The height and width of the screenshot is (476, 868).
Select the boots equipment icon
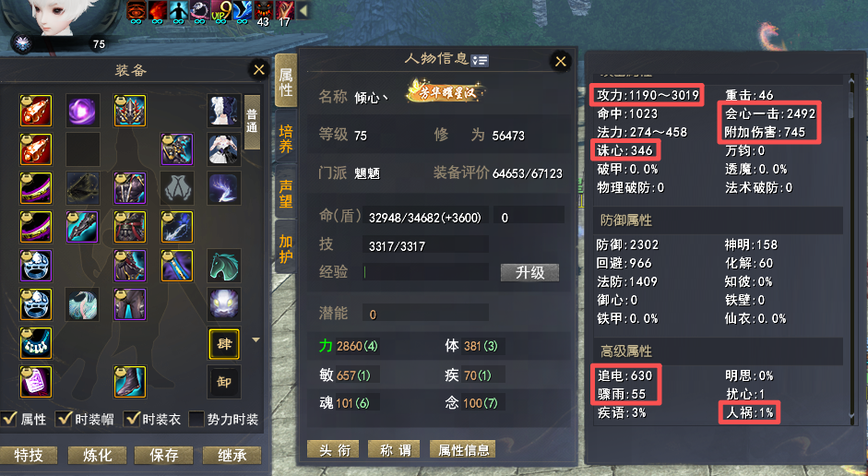(130, 382)
